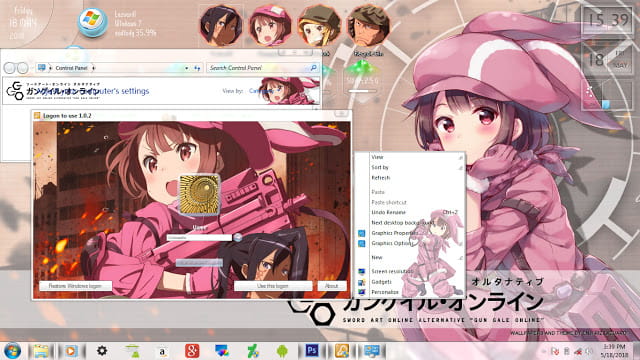The height and width of the screenshot is (360, 640).
Task: Click the green cross-shaped taskbar icon
Action: click(x=252, y=351)
